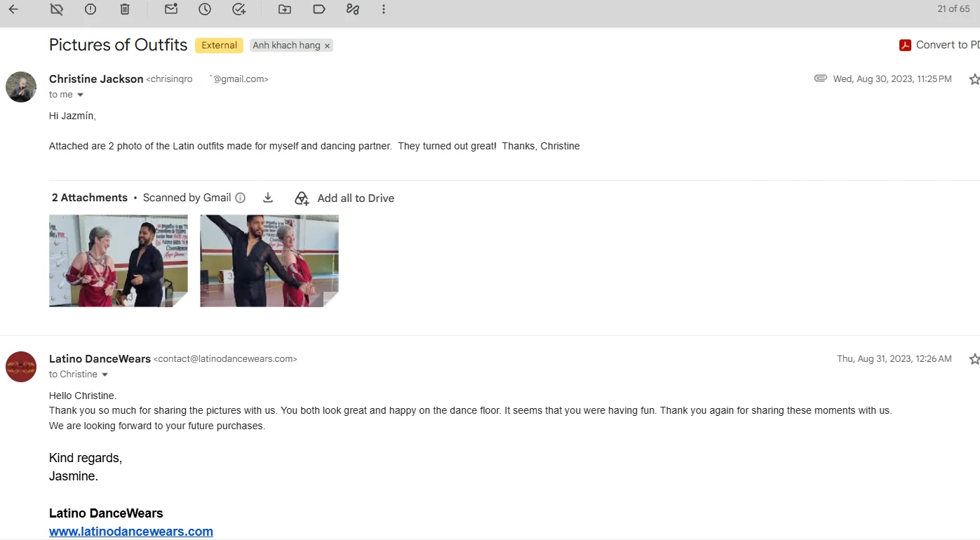Click the crossed-out label icon in the toolbar
This screenshot has height=540, width=980.
point(57,9)
